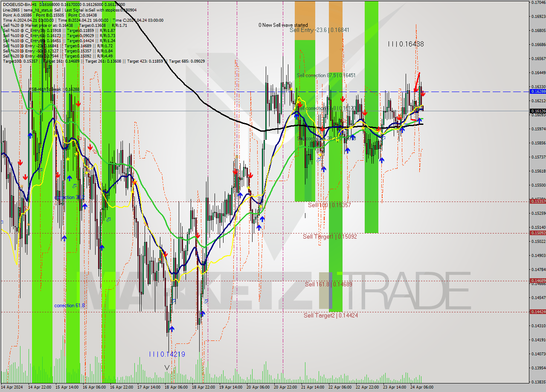
Task: Click the '14 Apr 2024' time axis label
Action: (12, 387)
